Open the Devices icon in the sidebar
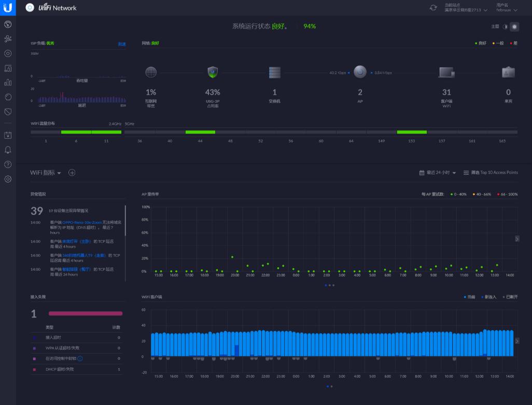532x405 pixels. click(8, 53)
